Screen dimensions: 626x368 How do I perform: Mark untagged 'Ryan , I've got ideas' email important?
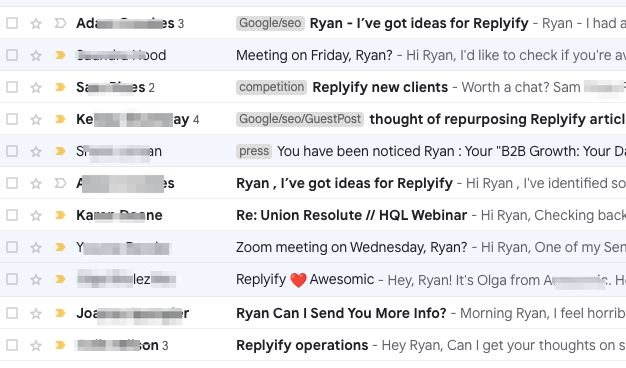click(60, 183)
